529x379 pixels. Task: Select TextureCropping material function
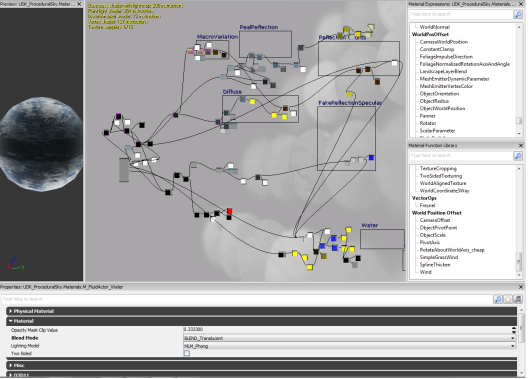[x=438, y=168]
